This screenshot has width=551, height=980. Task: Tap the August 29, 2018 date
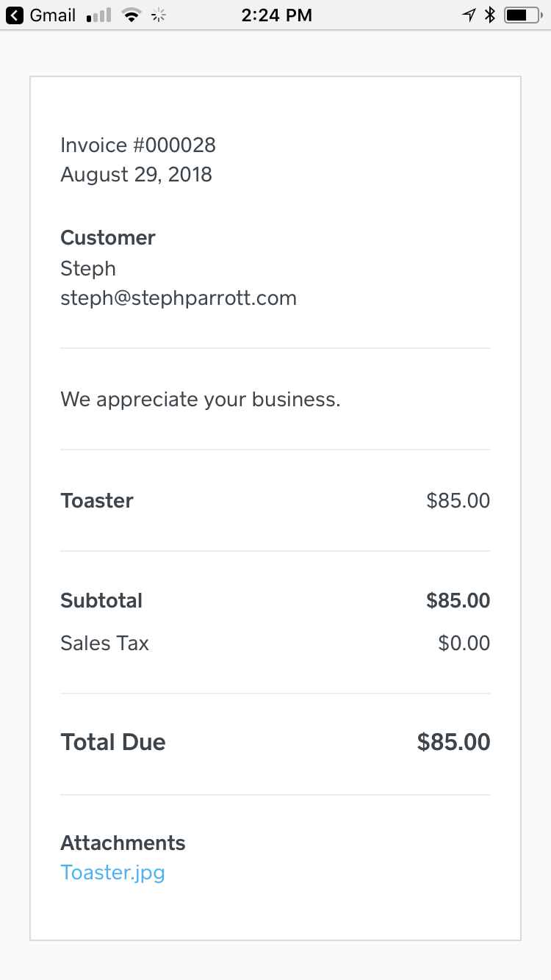click(136, 175)
